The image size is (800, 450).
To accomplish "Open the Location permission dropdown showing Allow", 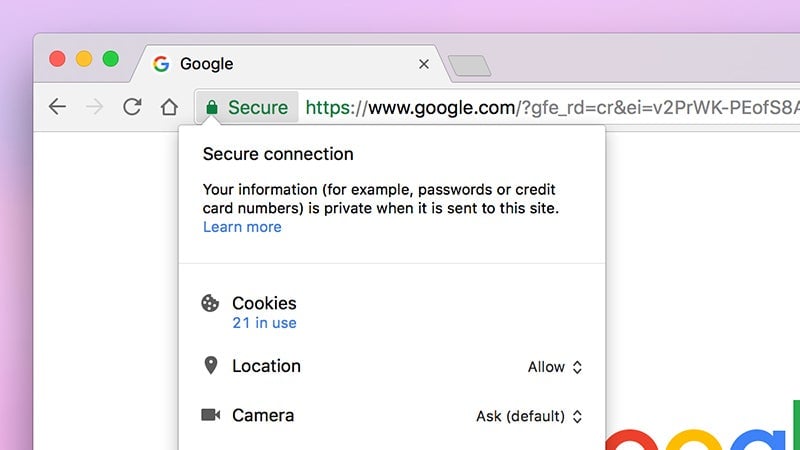I will [554, 367].
